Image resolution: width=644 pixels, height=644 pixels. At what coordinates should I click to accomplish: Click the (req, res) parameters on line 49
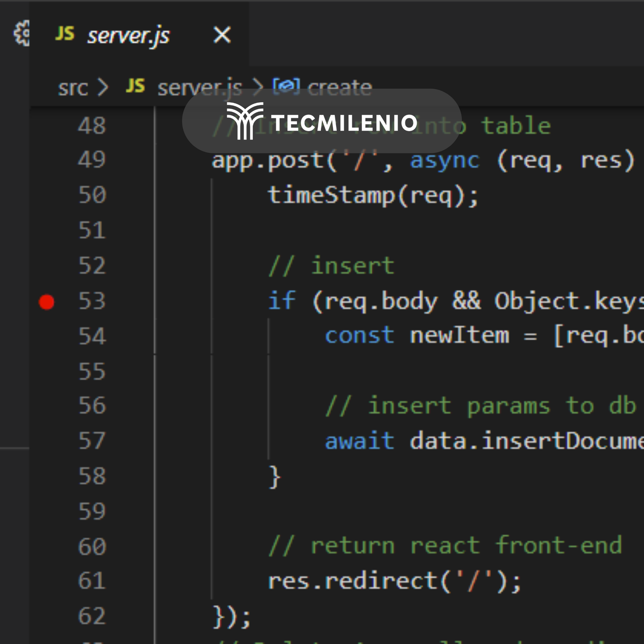(565, 160)
